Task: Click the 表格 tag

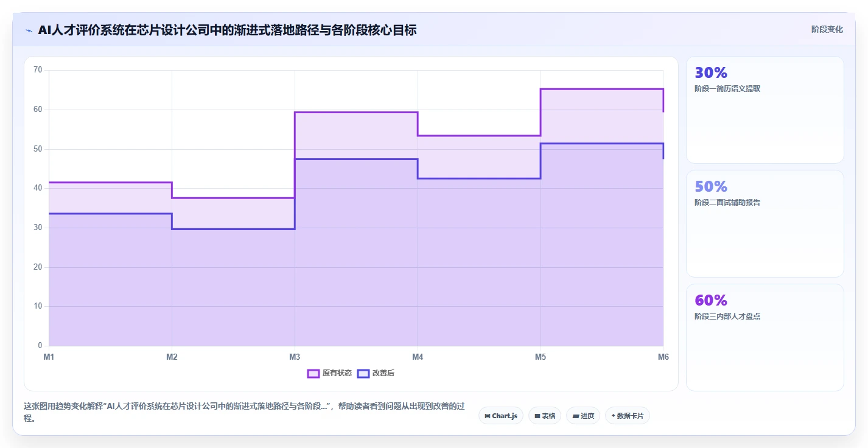Action: pos(545,416)
